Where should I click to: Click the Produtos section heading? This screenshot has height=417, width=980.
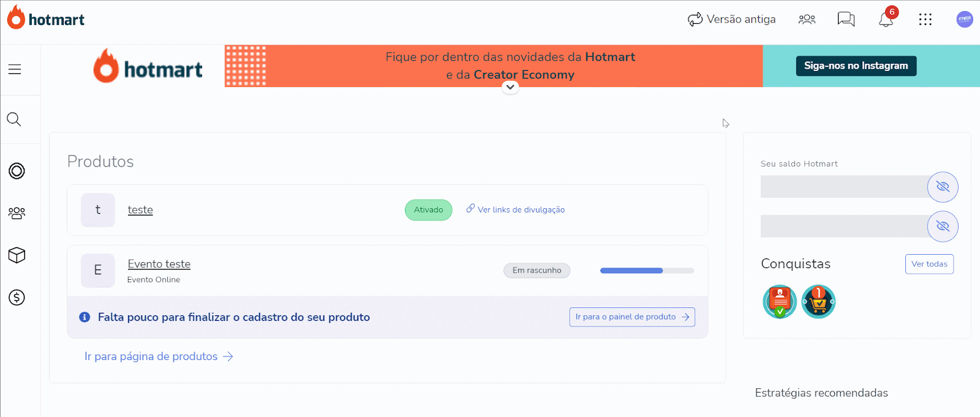100,162
